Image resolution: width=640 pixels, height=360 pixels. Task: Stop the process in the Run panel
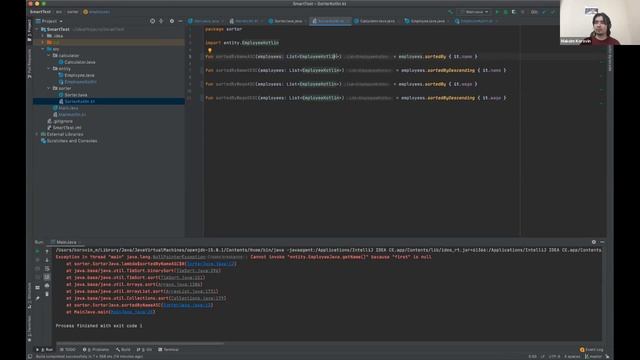38,260
